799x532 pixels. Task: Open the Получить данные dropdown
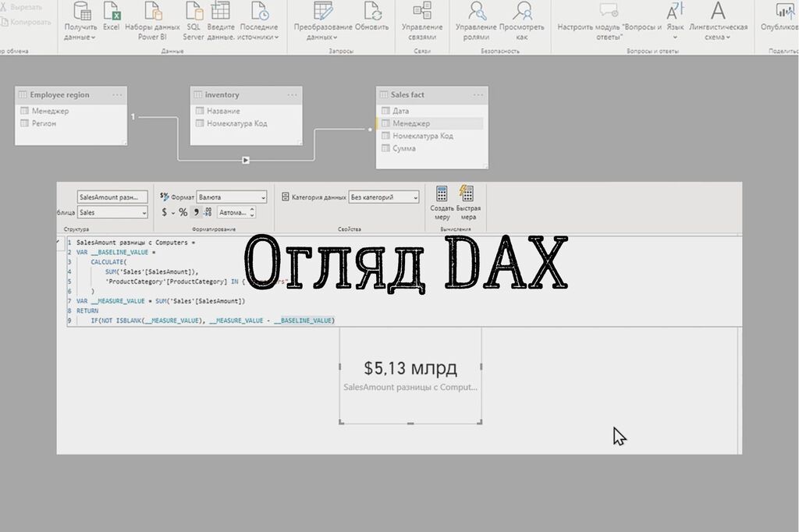(80, 21)
